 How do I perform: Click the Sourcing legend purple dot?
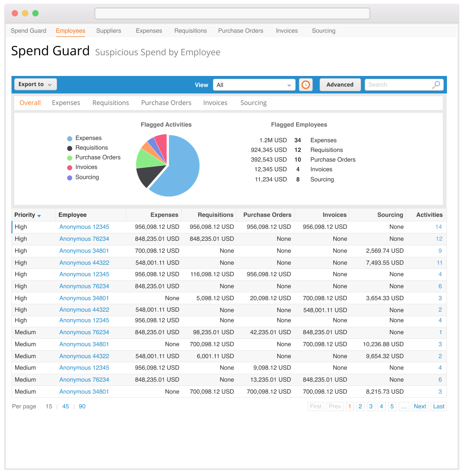point(69,178)
